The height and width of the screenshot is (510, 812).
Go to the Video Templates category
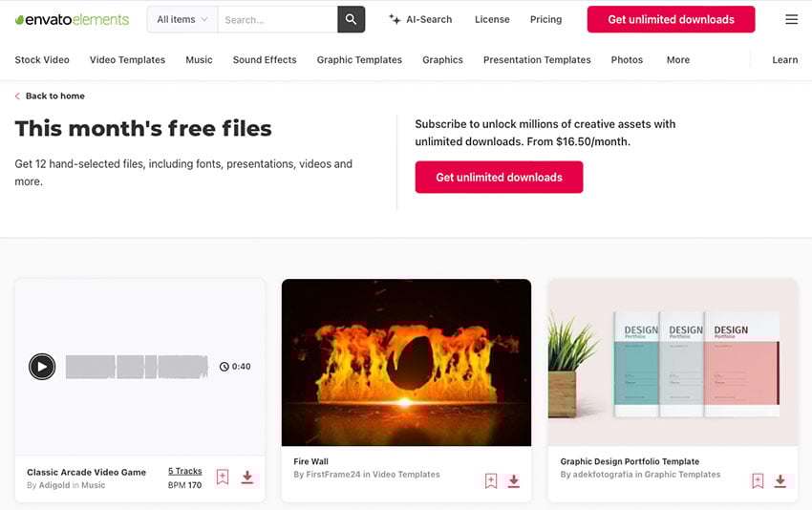127,59
